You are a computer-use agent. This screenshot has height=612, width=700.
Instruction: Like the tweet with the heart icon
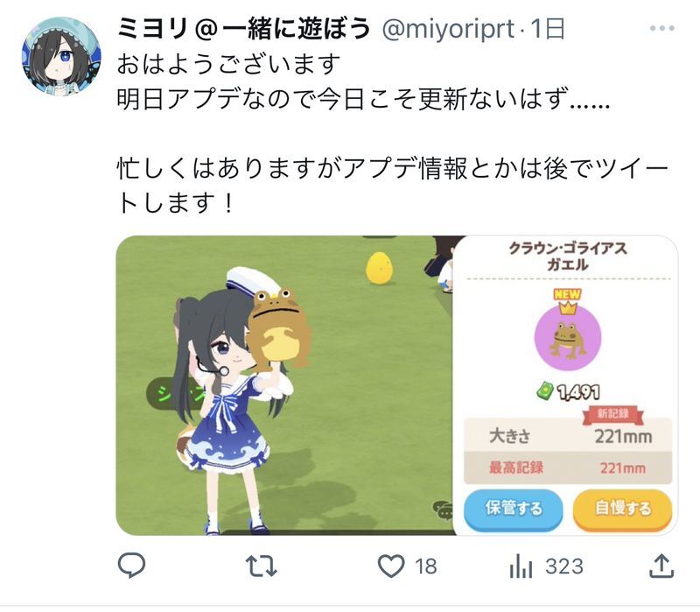tap(391, 566)
